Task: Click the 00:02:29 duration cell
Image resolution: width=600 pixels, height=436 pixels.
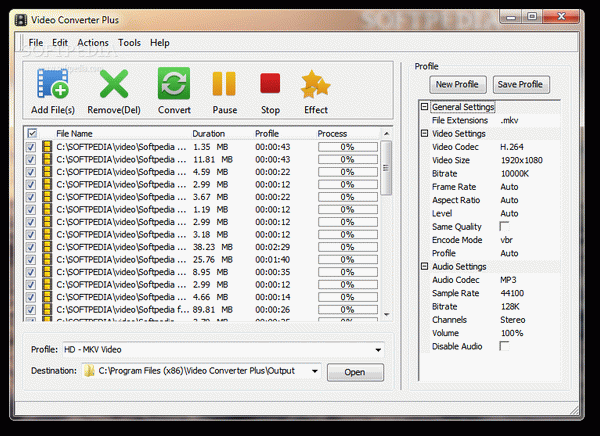Action: click(x=272, y=247)
